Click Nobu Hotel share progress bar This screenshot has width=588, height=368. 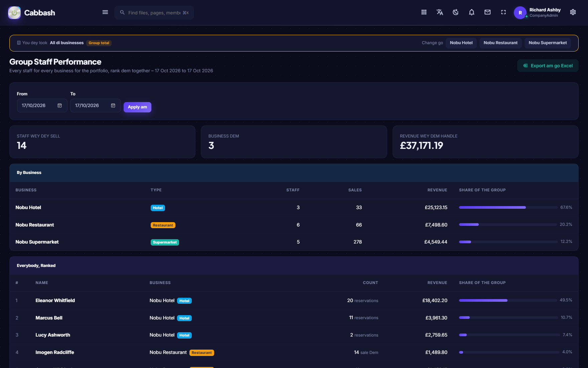(x=508, y=207)
